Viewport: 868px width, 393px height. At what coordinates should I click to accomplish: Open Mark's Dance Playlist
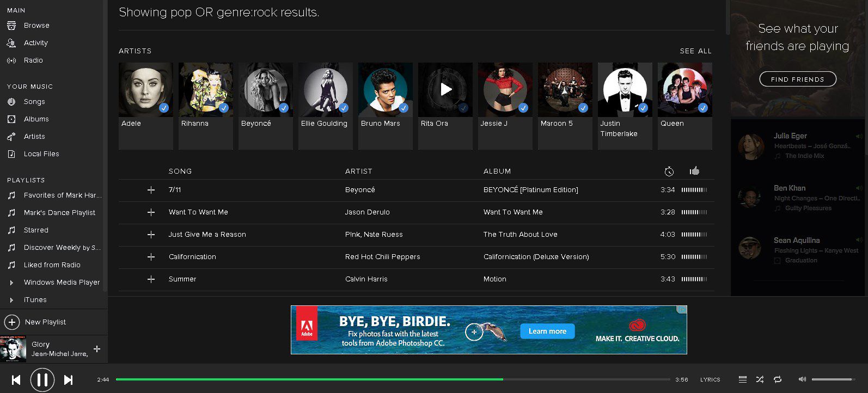[x=59, y=213]
